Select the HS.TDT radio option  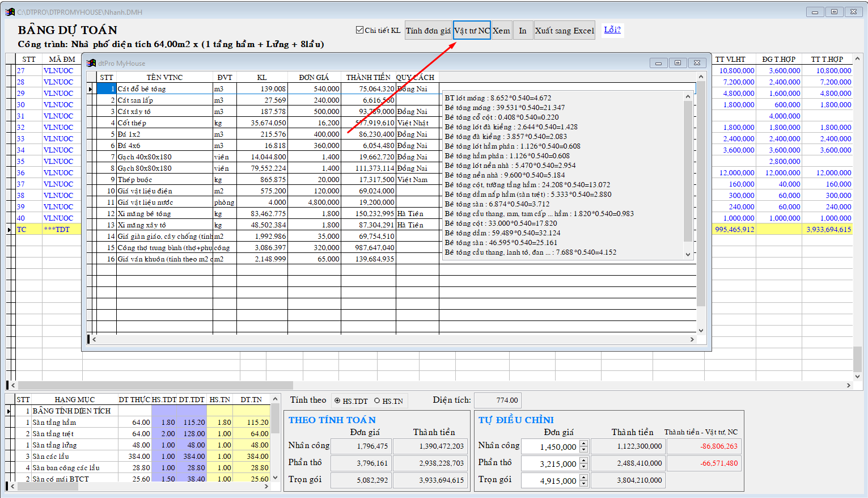(337, 401)
